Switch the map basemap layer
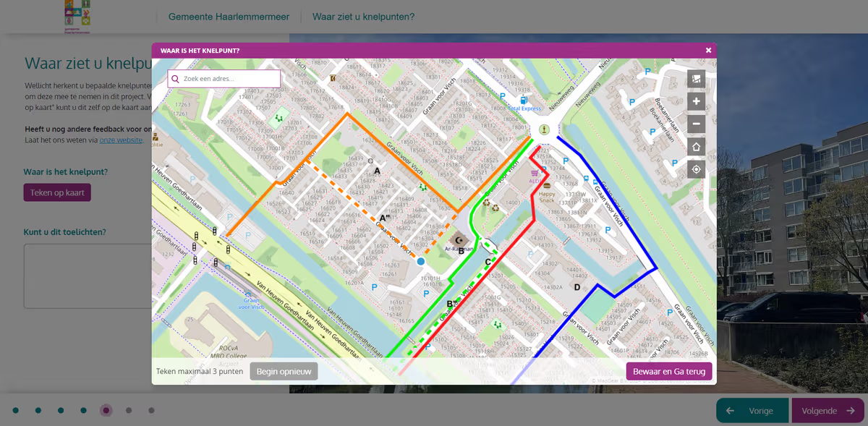 696,79
